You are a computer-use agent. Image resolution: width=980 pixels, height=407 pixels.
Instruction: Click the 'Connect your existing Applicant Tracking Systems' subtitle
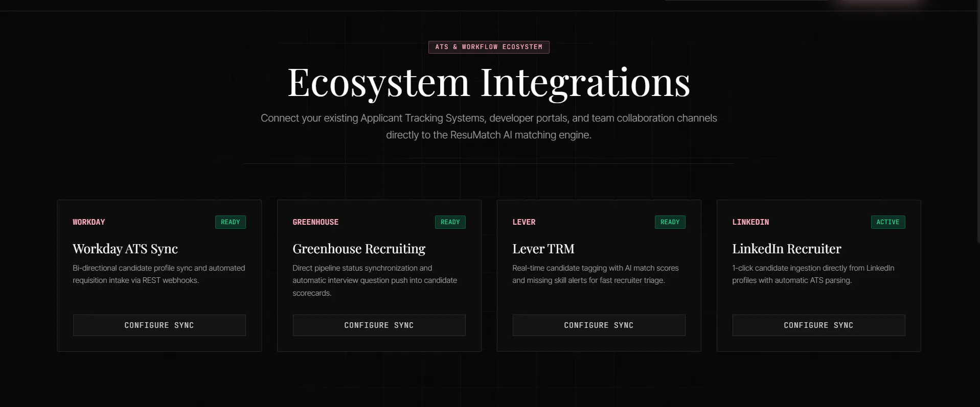(489, 126)
